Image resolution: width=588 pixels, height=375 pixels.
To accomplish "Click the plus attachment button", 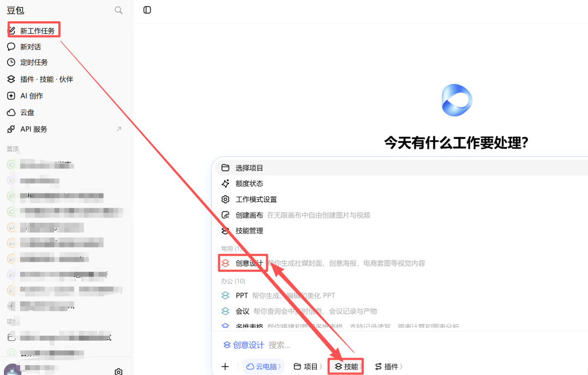I will pyautogui.click(x=225, y=366).
